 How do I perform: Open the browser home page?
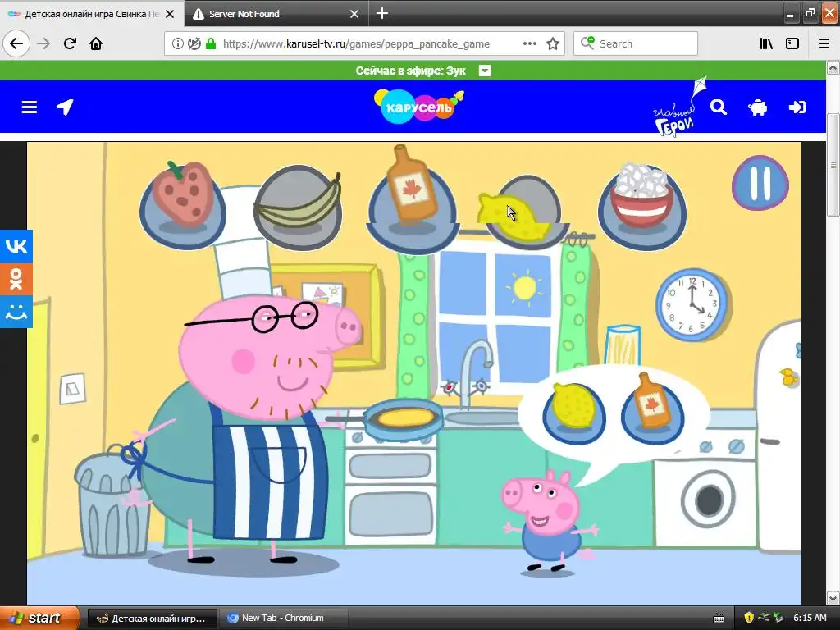[x=96, y=44]
